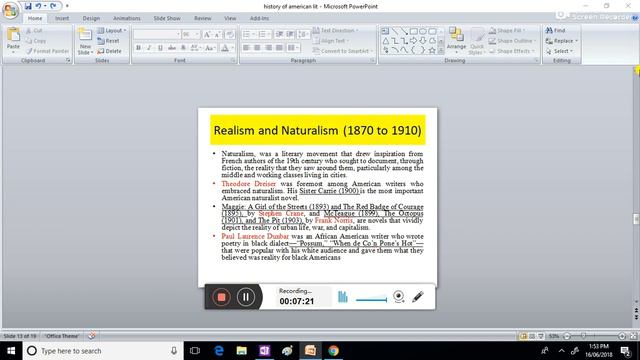Switch to the Insert tab
The image size is (640, 360).
(x=62, y=18)
